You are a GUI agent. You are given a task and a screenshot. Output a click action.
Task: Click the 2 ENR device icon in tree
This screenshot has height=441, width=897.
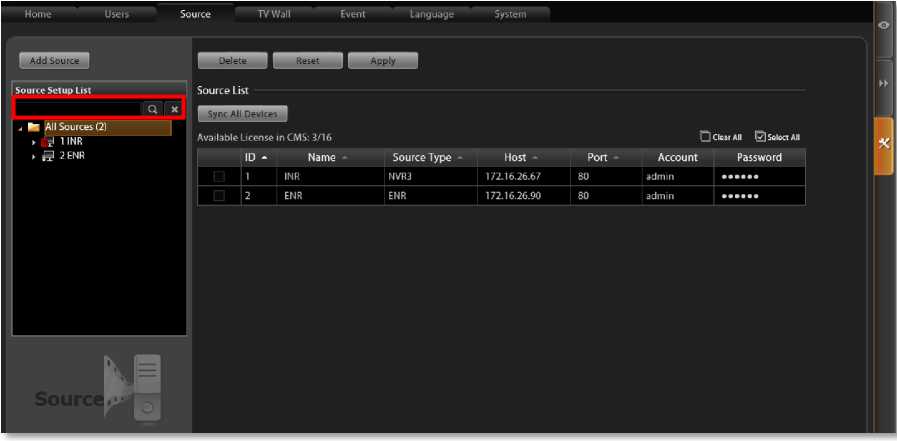(47, 156)
